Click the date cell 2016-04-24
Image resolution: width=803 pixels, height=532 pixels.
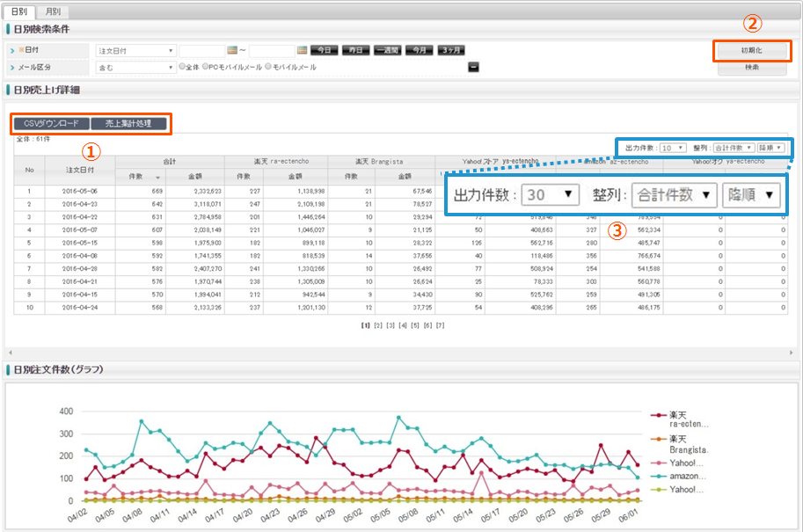point(80,308)
